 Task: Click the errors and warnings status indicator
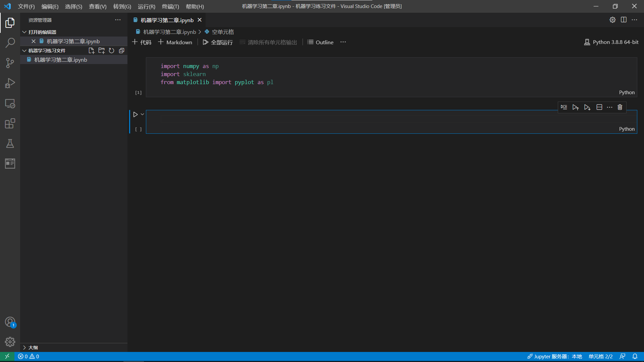pyautogui.click(x=28, y=356)
